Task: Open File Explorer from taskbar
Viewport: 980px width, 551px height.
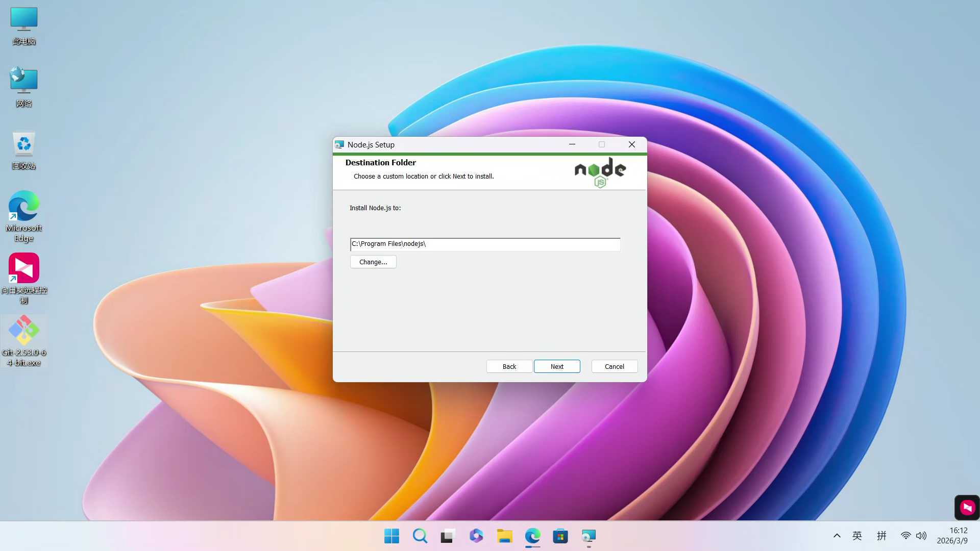Action: pos(504,536)
